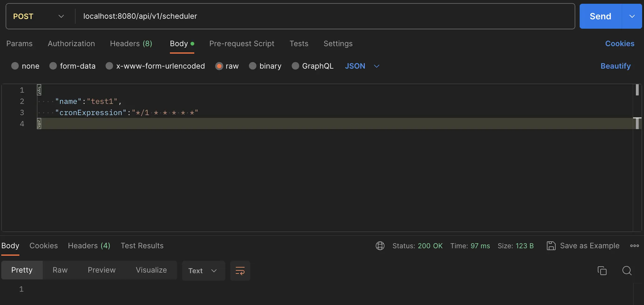The width and height of the screenshot is (644, 305).
Task: Choose the GraphQL body type option
Action: point(295,66)
